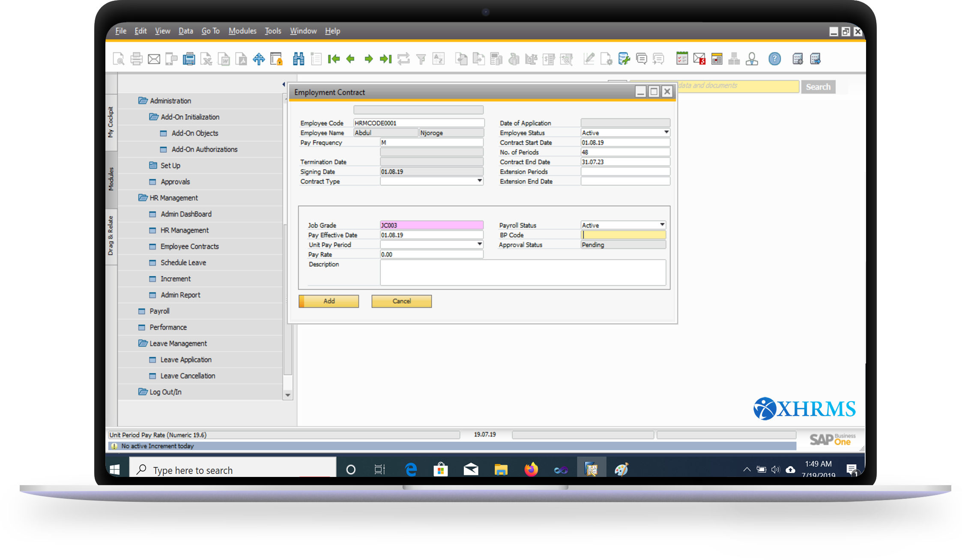Switch to the My Cockpit side tab
This screenshot has height=560, width=962.
pos(111,122)
